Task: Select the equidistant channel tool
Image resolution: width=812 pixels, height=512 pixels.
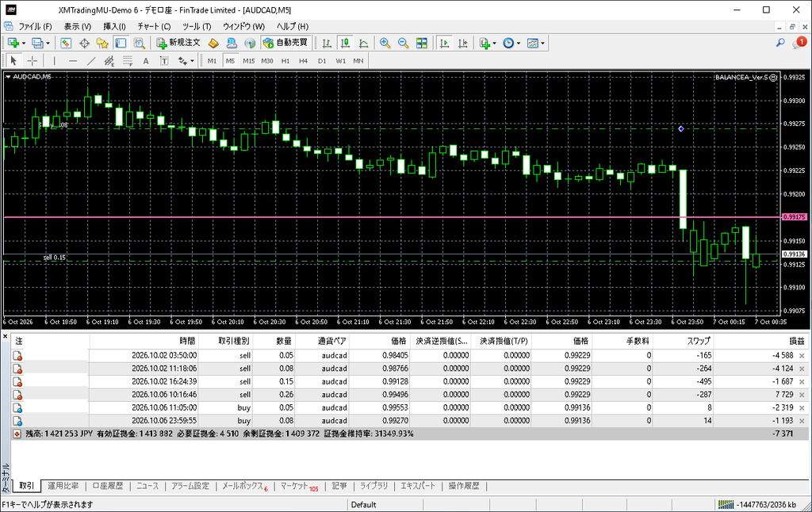Action: click(x=109, y=61)
